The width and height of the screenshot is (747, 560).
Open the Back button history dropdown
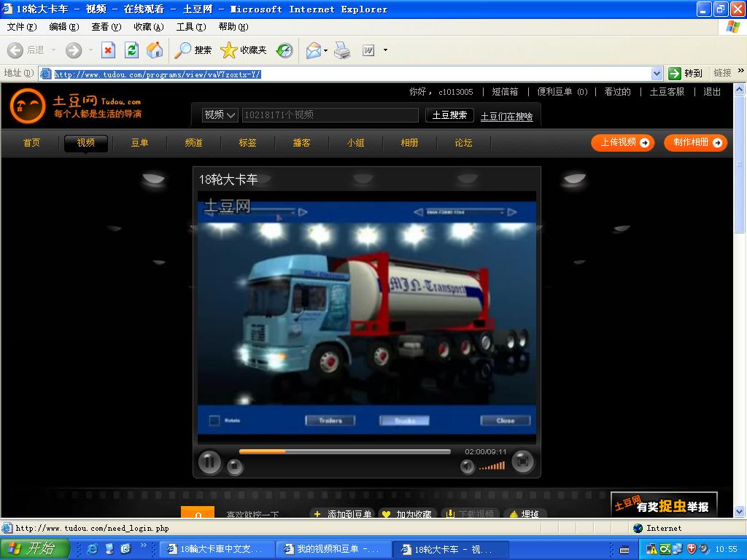53,50
